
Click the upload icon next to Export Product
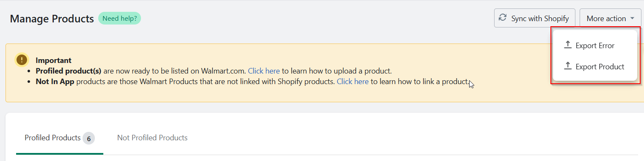pos(568,66)
